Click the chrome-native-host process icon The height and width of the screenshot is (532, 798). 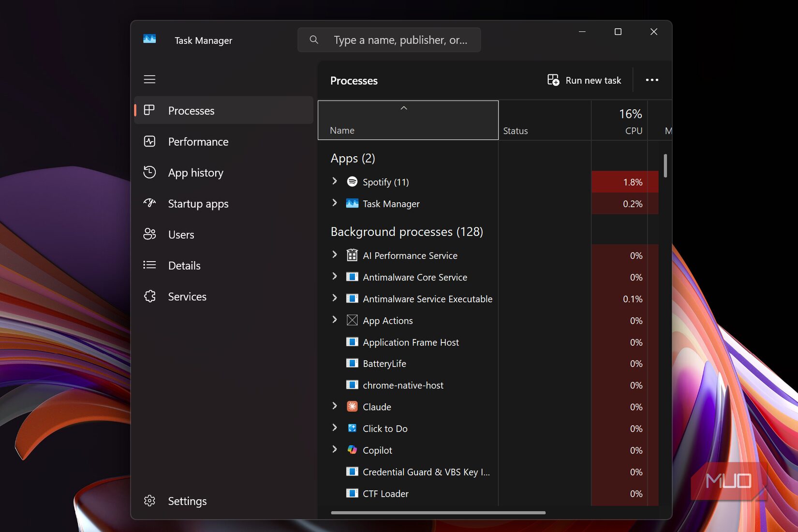click(352, 385)
